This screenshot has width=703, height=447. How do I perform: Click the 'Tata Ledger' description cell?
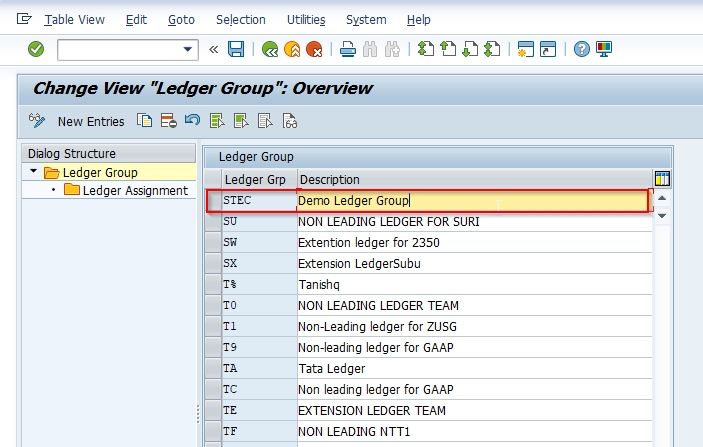(x=474, y=369)
